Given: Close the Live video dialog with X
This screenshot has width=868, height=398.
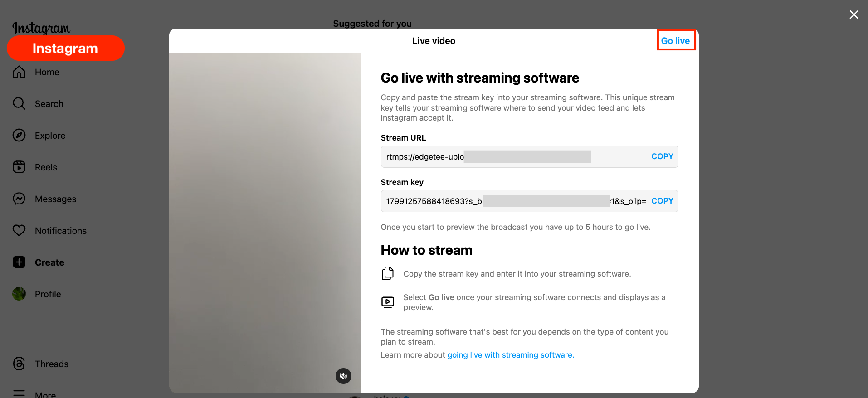Looking at the screenshot, I should [854, 15].
